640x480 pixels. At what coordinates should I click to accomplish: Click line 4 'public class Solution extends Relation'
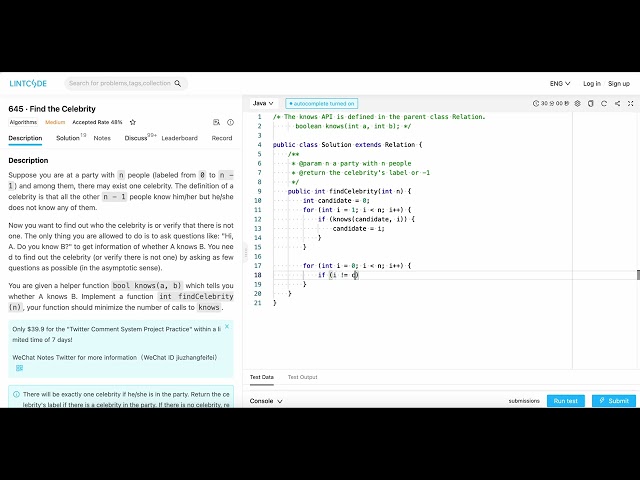point(348,144)
